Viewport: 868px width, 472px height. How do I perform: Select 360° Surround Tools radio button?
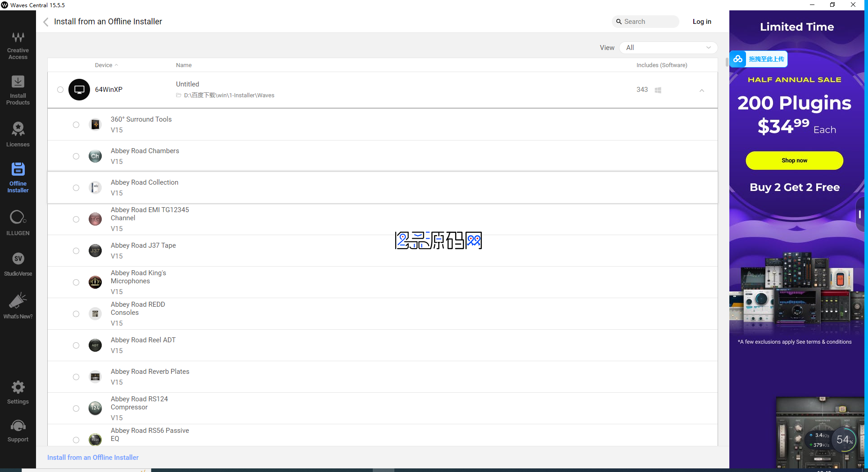[76, 125]
